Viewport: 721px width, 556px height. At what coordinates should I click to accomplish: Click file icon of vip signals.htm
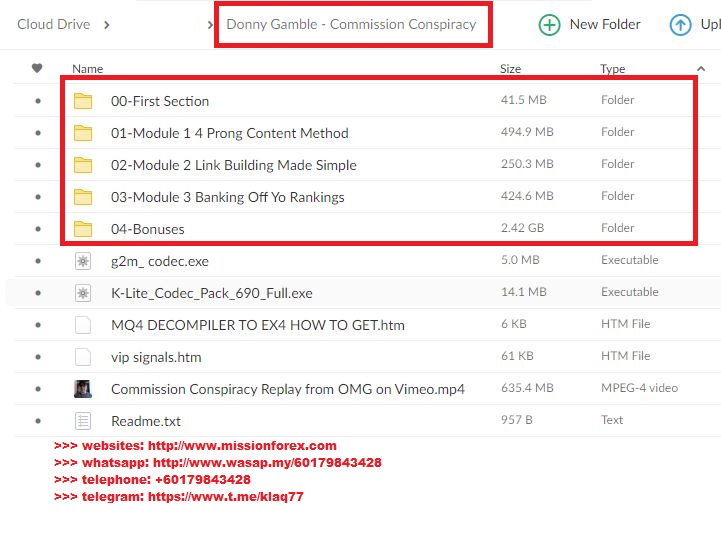[x=83, y=357]
